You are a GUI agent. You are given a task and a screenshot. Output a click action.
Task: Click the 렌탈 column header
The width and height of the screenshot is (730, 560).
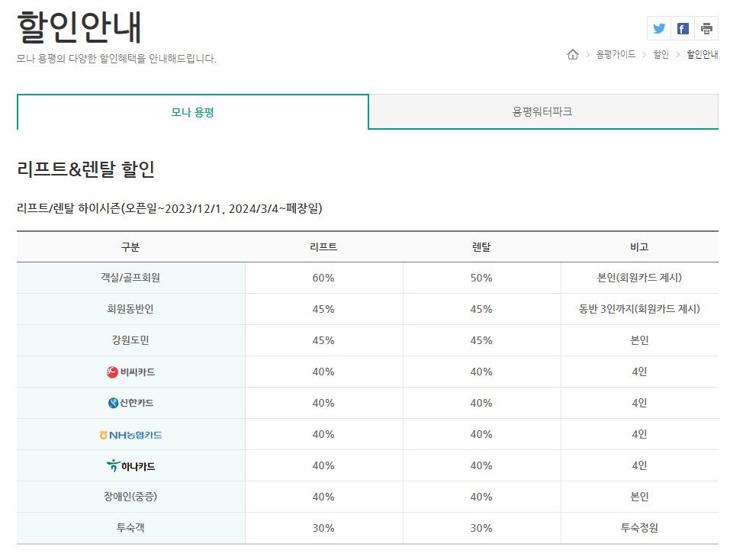coord(482,245)
